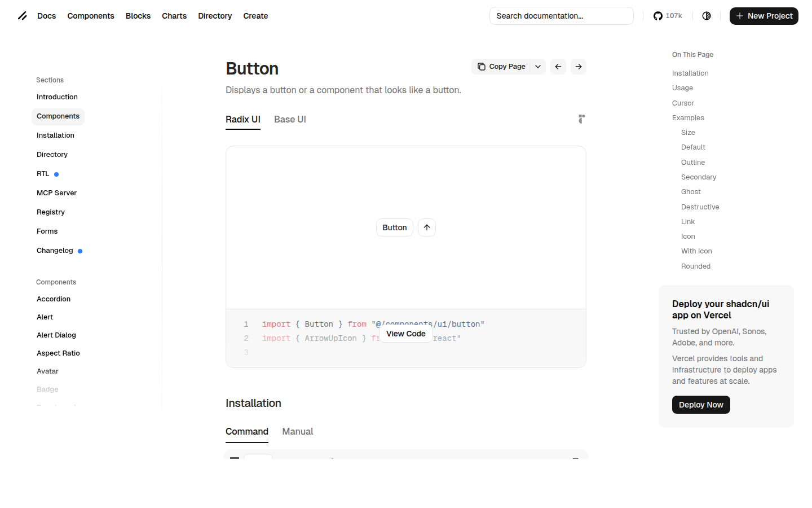
Task: Go to next page arrow
Action: coord(579,67)
